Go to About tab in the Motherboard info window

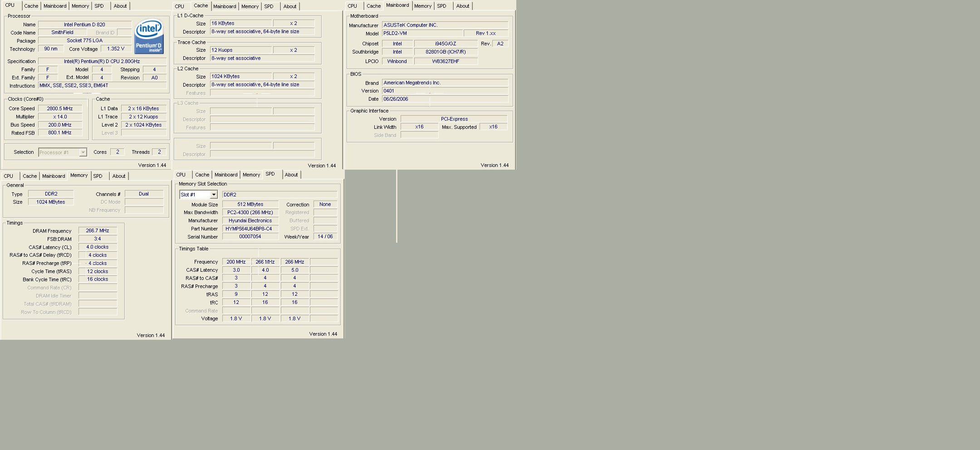pos(463,6)
